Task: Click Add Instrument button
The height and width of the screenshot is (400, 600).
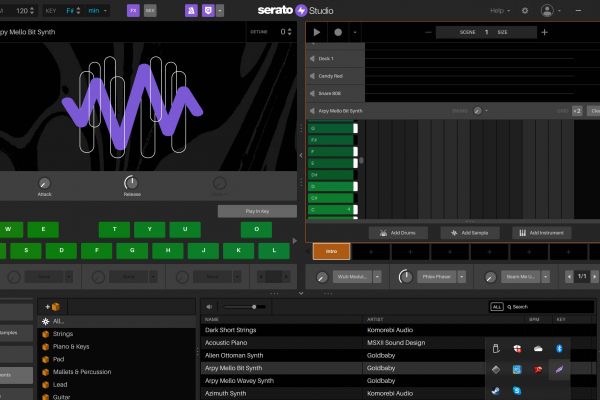Action: pos(542,233)
